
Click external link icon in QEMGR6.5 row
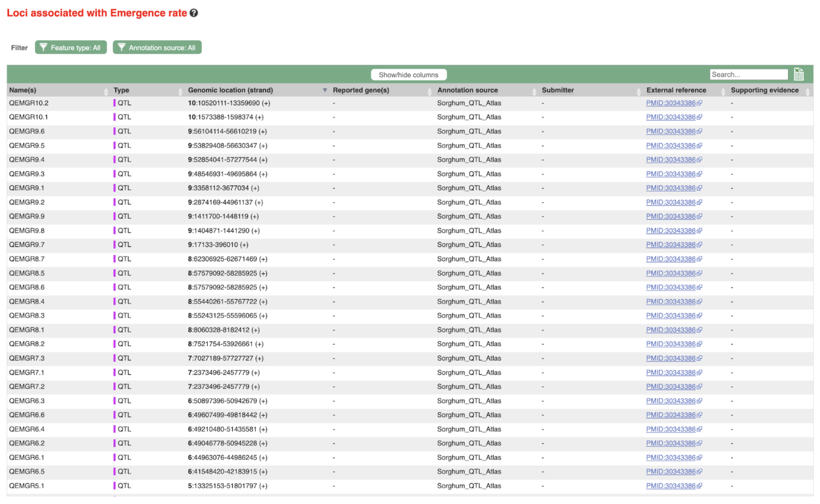point(699,472)
